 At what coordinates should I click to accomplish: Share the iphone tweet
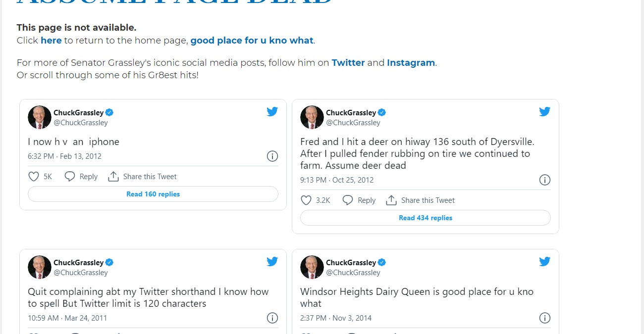[142, 177]
